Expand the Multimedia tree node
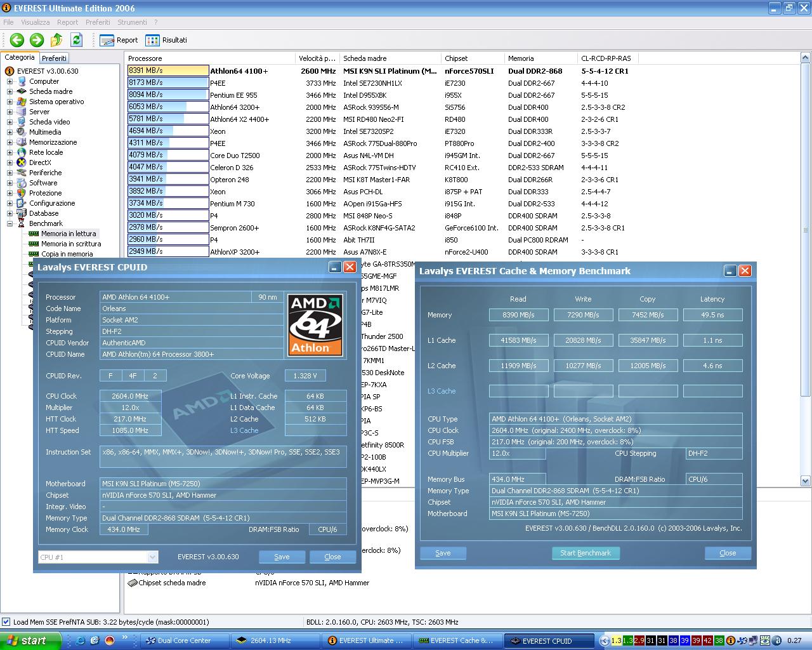 point(10,132)
